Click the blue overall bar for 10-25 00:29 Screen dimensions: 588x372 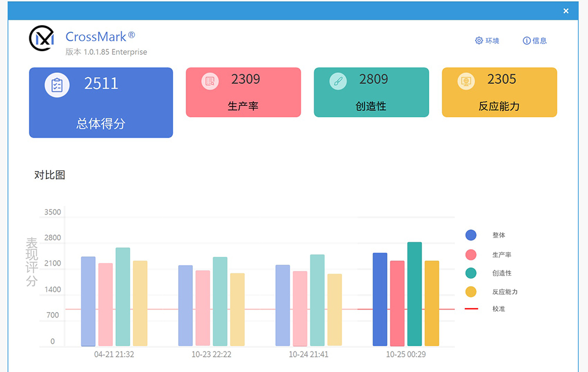[380, 299]
